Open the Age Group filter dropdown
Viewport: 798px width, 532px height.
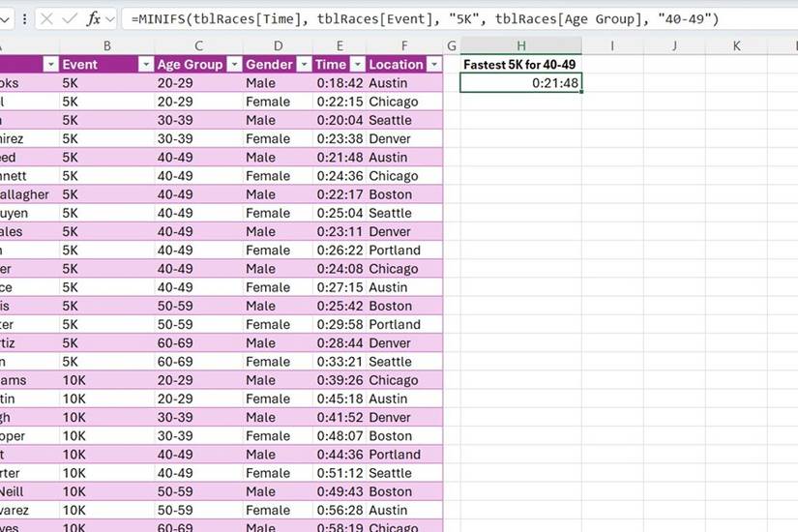click(235, 64)
